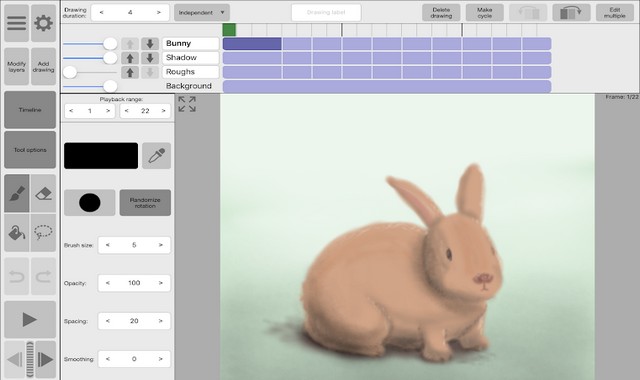
Task: Decrease playback range start
Action: click(x=71, y=111)
